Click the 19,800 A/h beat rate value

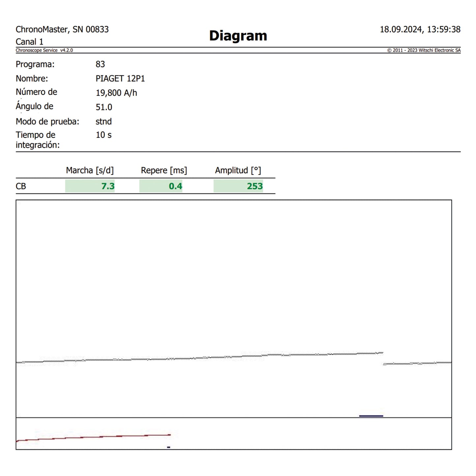coord(116,93)
